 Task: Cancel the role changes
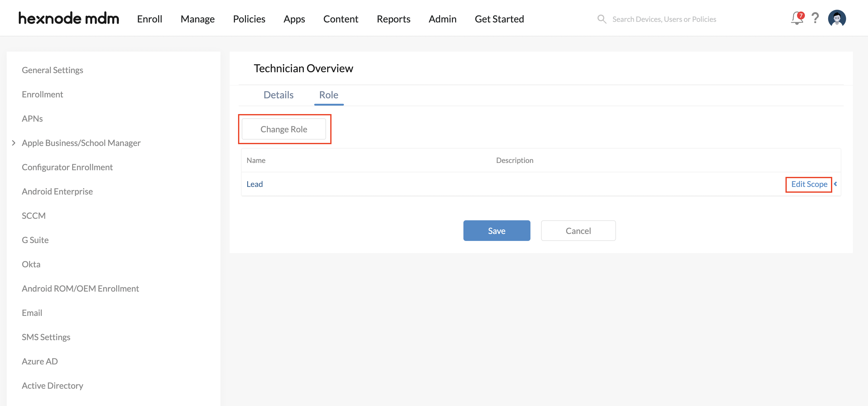[578, 231]
